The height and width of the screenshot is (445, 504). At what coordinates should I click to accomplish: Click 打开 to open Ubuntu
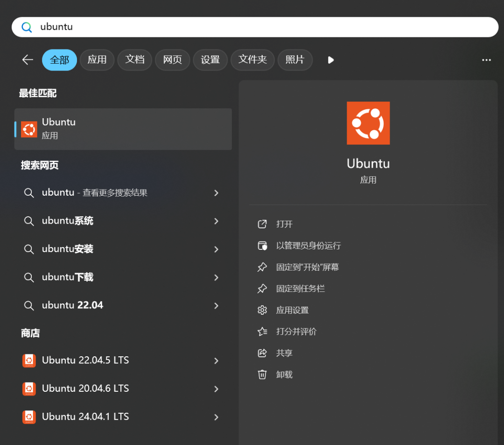pyautogui.click(x=284, y=224)
